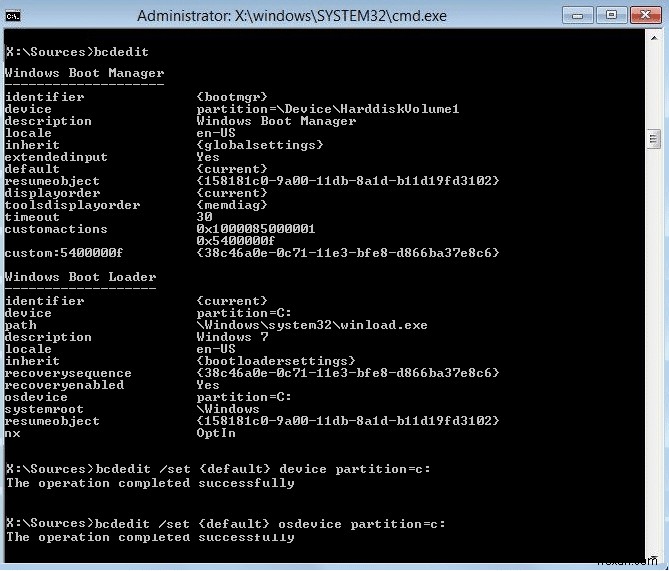669x571 pixels.
Task: Click \Windows\system32\winload.exe path value
Action: pyautogui.click(x=312, y=325)
